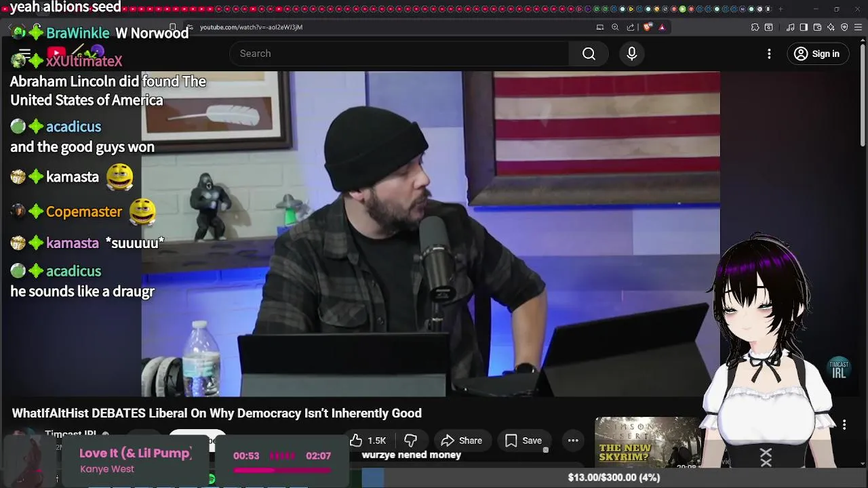Click the Timcast IRL watermark on video
This screenshot has height=488, width=868.
(839, 369)
